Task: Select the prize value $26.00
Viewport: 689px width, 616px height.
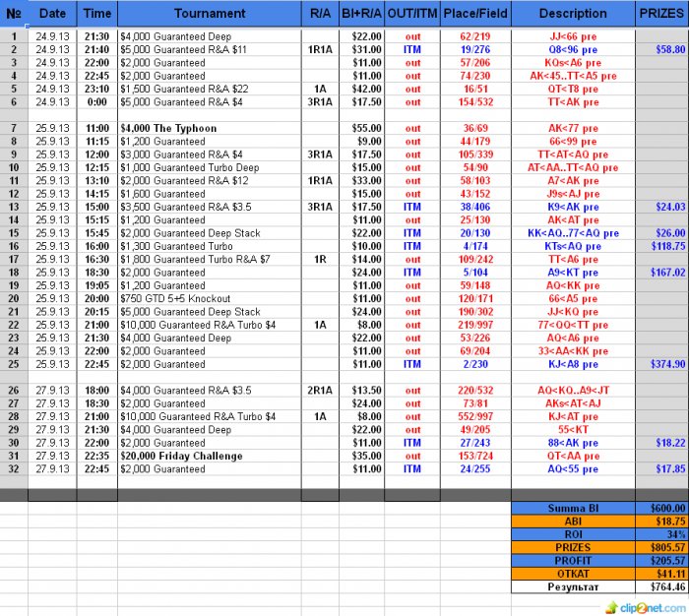Action: [661, 233]
